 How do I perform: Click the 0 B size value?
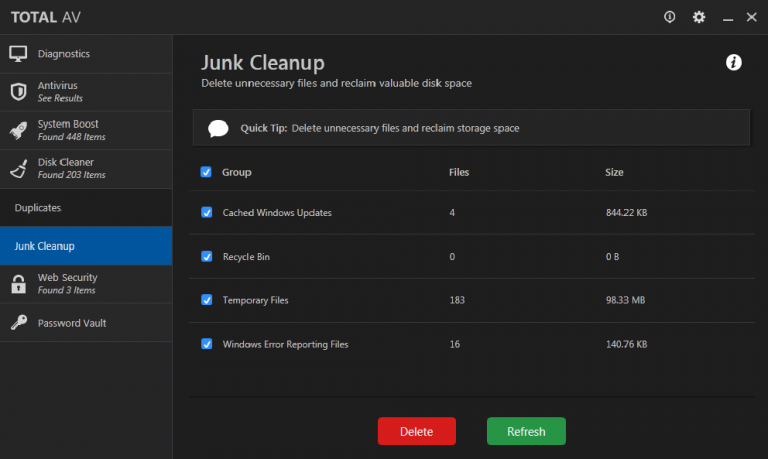point(612,257)
